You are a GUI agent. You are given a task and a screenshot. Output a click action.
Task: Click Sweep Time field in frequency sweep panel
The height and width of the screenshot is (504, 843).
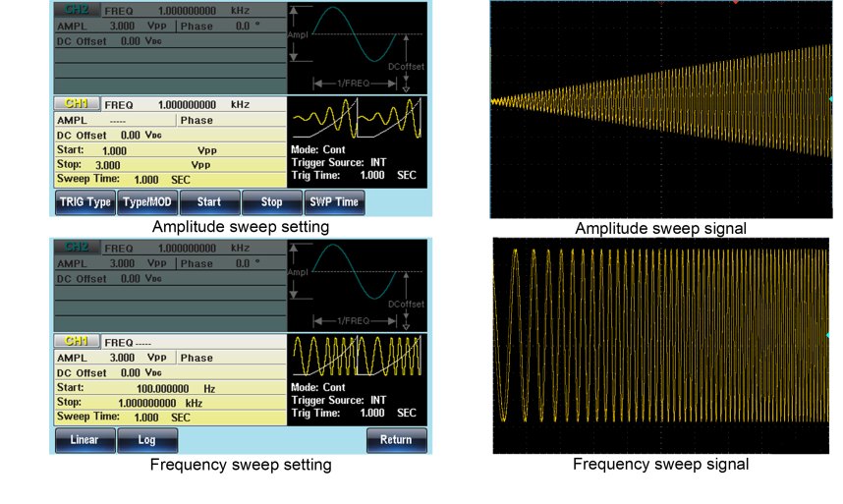[x=170, y=417]
